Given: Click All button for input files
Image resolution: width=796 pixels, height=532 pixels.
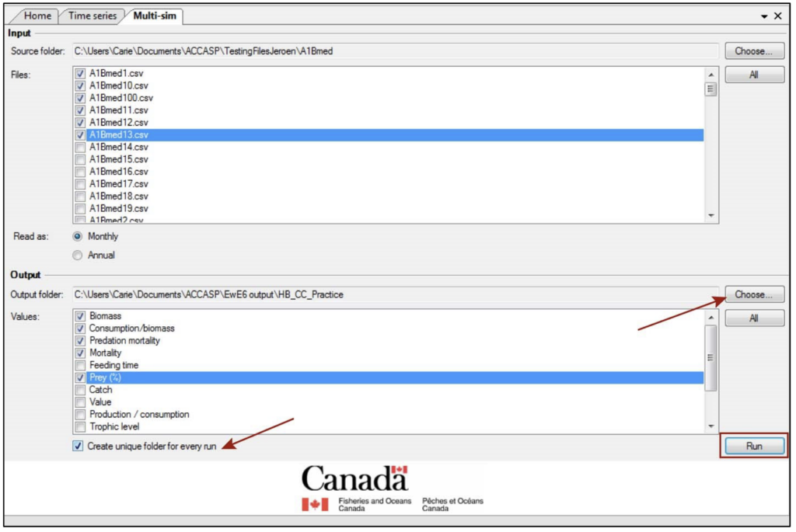Looking at the screenshot, I should [754, 75].
